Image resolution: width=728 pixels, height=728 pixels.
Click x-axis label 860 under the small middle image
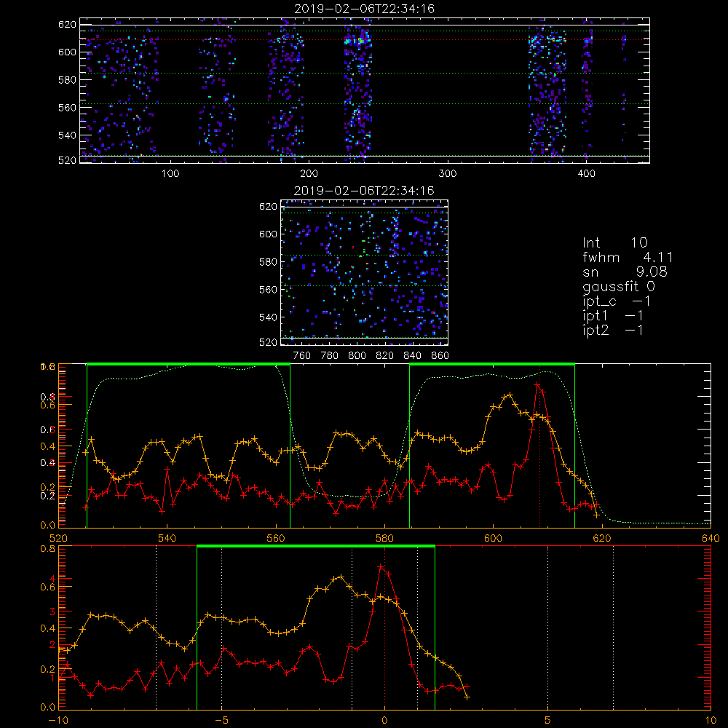[440, 356]
